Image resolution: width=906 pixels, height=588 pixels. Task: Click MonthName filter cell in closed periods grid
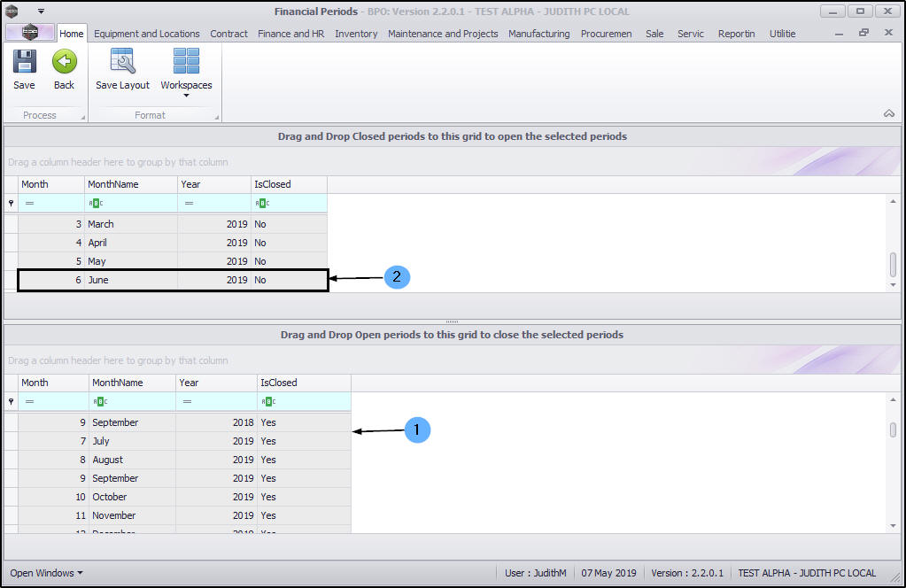click(132, 401)
